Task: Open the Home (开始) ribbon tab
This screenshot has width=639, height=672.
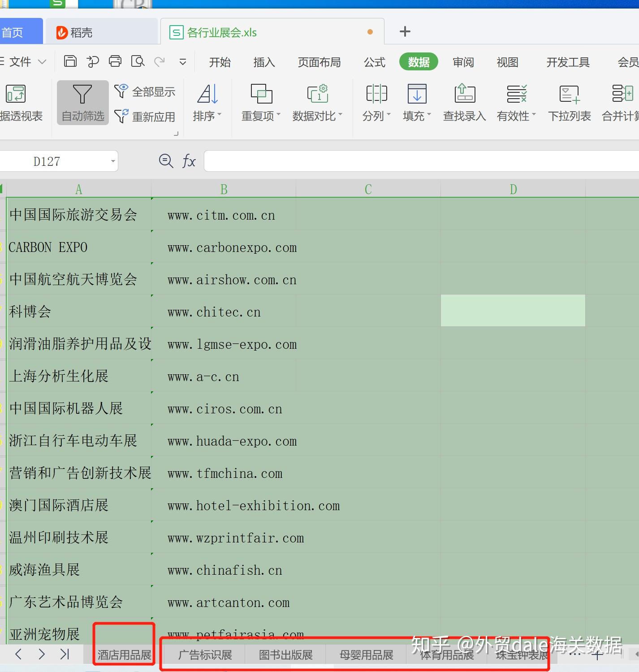Action: 220,62
